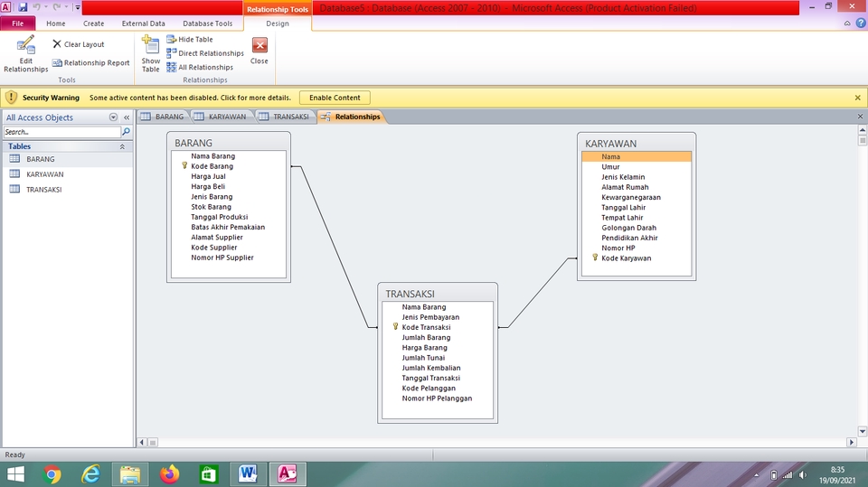
Task: Open the File tab
Action: 18,23
